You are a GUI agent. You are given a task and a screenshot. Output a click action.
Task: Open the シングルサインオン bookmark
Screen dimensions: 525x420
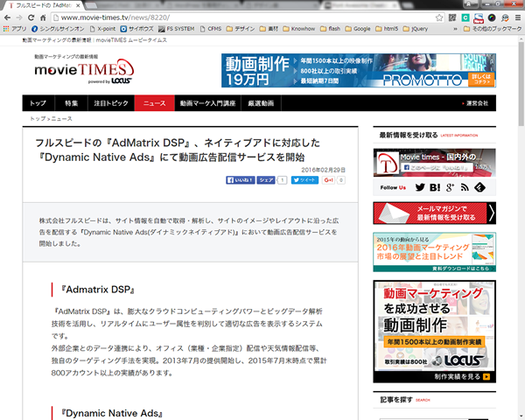[x=58, y=29]
